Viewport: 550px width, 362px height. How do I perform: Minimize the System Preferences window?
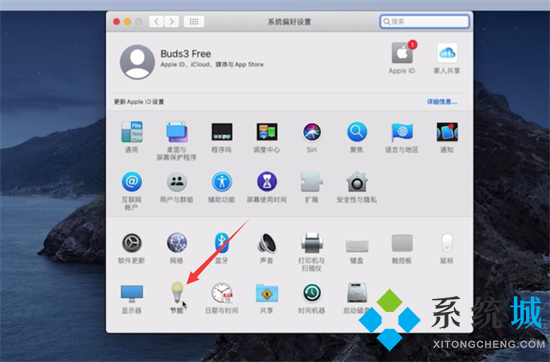(x=128, y=22)
